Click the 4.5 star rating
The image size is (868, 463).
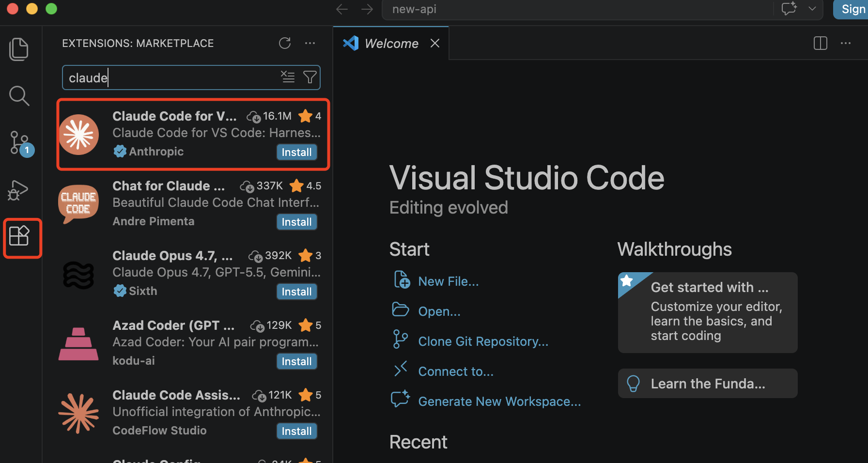tap(306, 186)
